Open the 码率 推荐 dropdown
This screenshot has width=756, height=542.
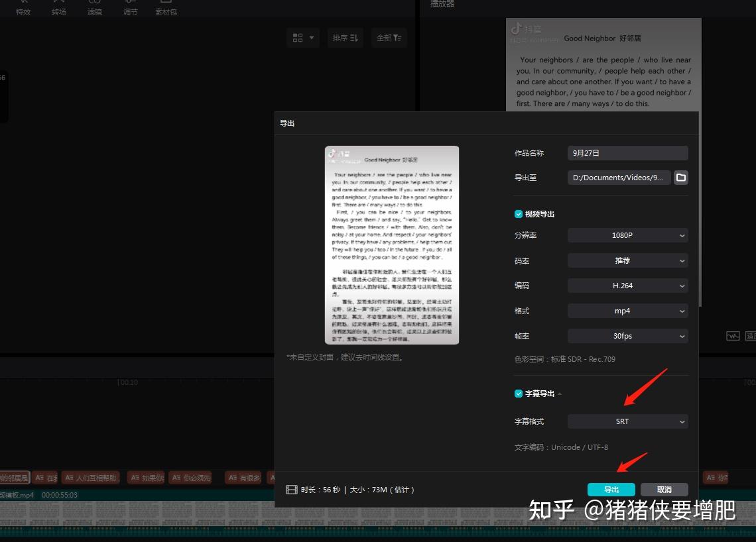(627, 260)
